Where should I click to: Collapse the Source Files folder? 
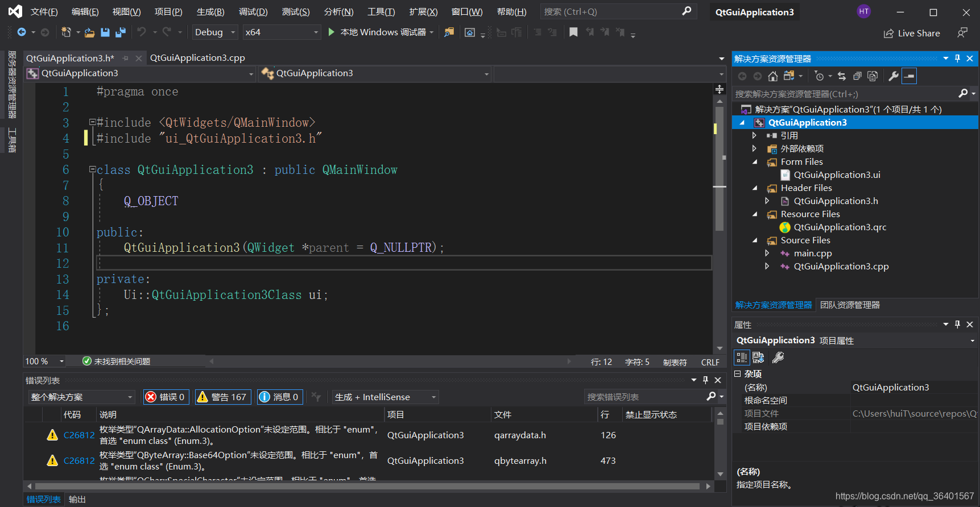tap(755, 240)
